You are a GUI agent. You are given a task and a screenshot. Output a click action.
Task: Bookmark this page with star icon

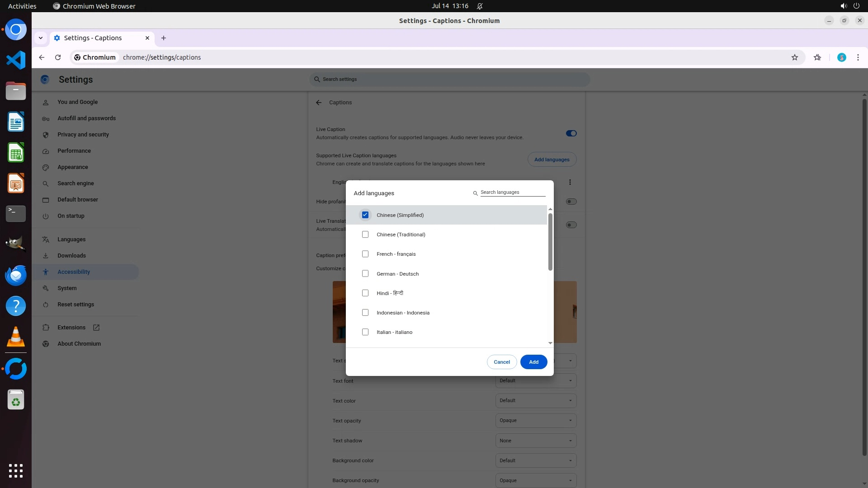point(795,57)
